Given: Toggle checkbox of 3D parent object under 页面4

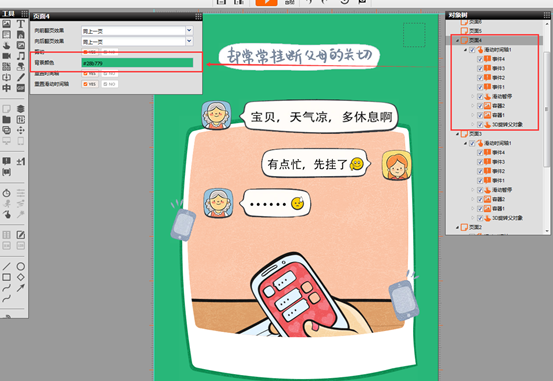Looking at the screenshot, I should (480, 125).
